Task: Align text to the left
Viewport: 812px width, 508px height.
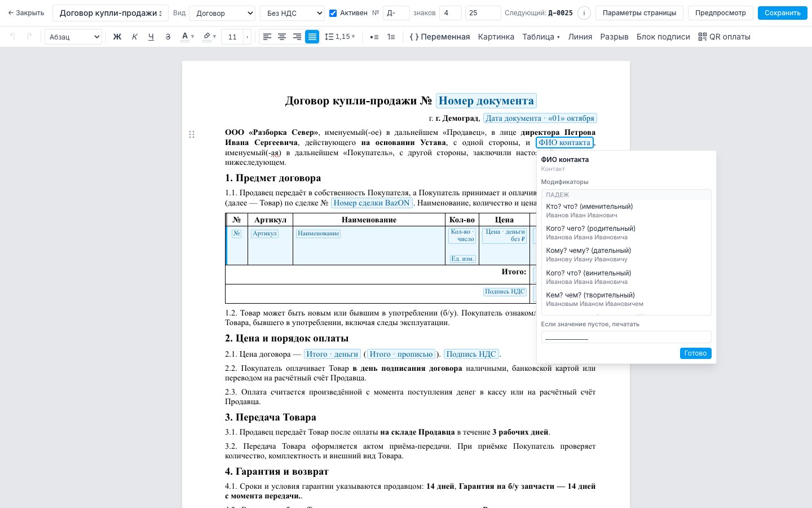Action: 267,37
